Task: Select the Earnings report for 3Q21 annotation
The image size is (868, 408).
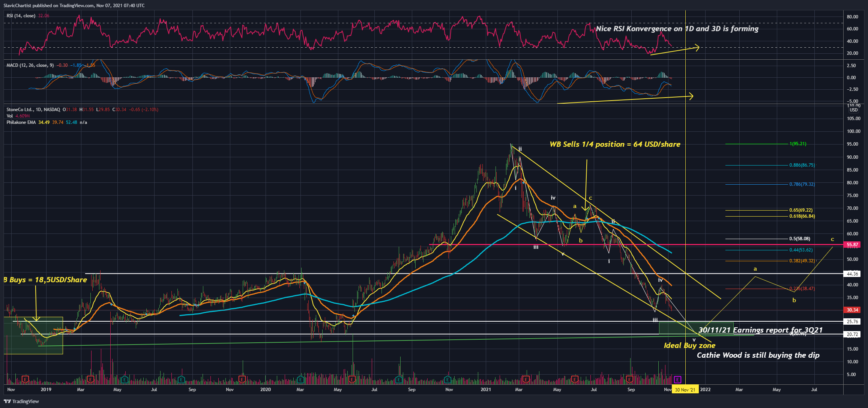Action: 761,330
